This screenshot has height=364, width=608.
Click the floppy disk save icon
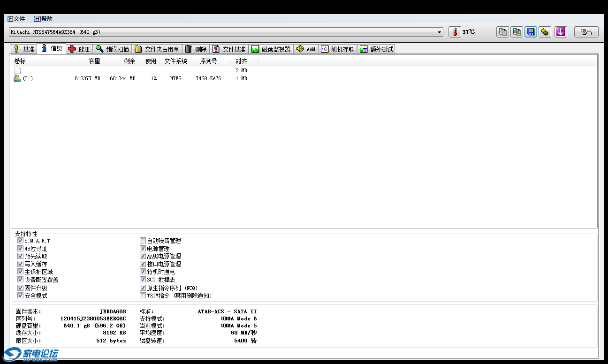(x=531, y=32)
